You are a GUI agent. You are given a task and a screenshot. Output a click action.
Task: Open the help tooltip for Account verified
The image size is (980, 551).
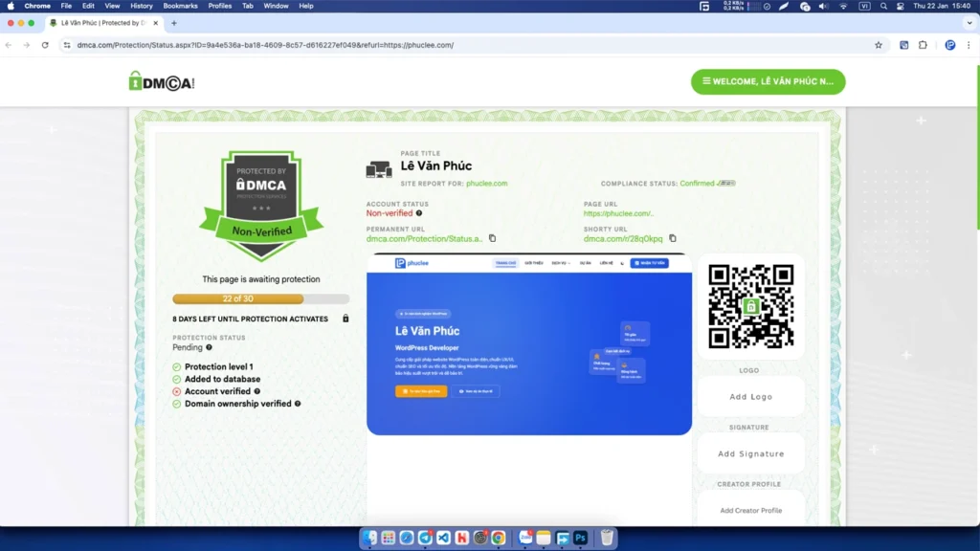pyautogui.click(x=257, y=391)
